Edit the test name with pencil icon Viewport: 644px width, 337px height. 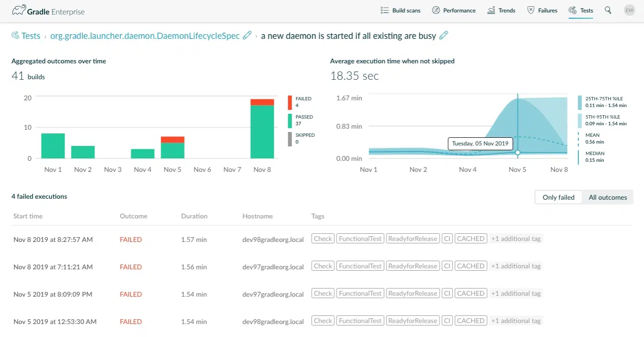443,35
